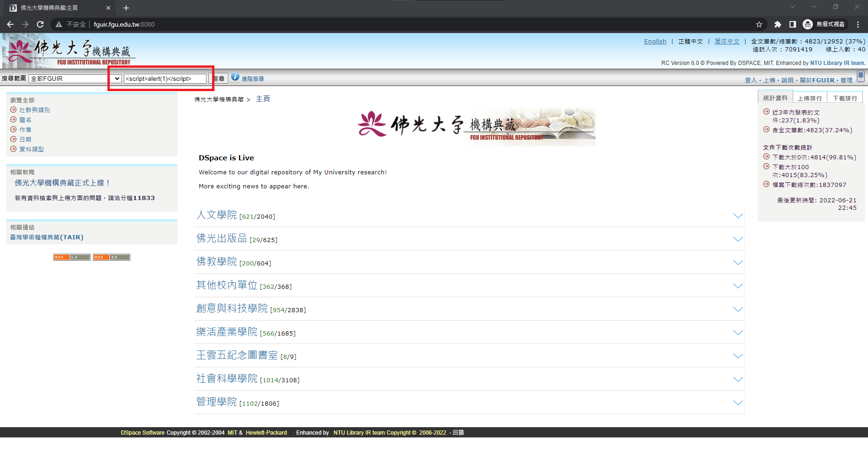Click the not-secure warning triangle icon
Screen dimensions: 868x458
59,24
